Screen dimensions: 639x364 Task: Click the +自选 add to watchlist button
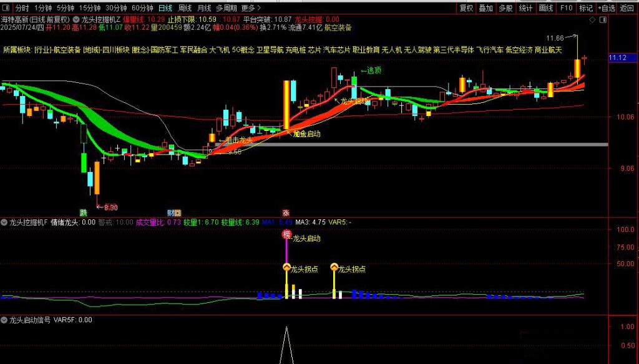(606, 8)
